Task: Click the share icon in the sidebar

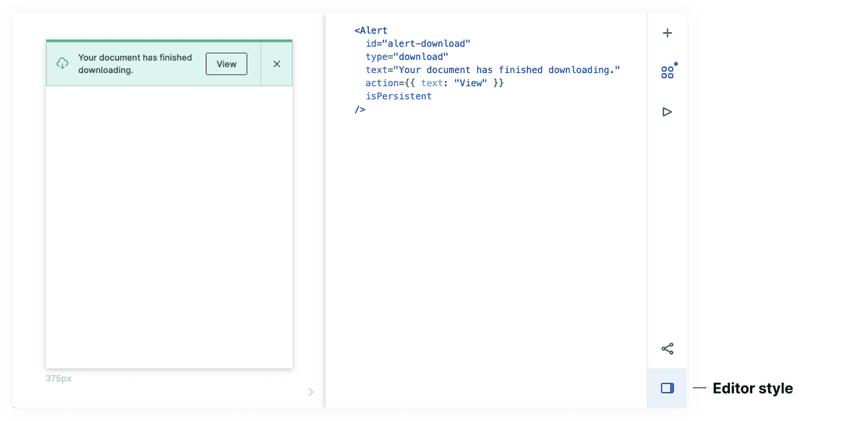Action: pyautogui.click(x=667, y=349)
